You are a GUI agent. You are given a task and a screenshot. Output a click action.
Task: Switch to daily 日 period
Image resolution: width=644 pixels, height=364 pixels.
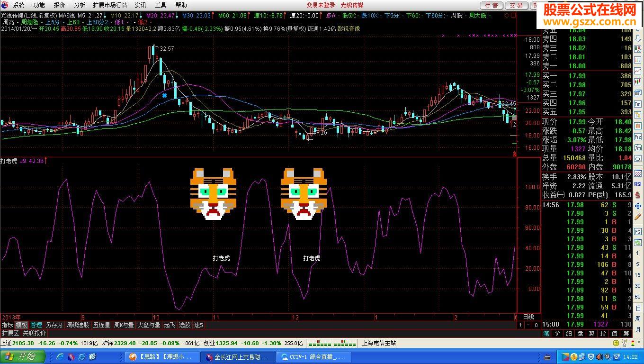[x=637, y=308]
